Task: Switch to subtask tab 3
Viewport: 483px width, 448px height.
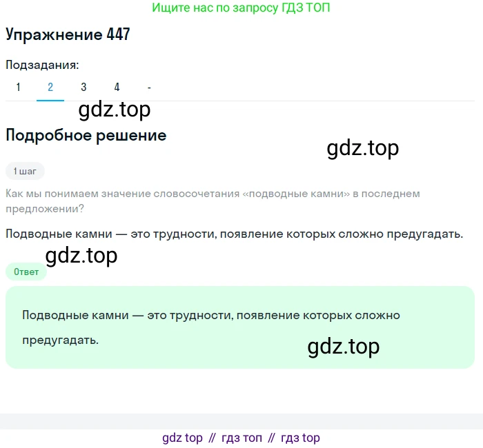Action: tap(83, 87)
